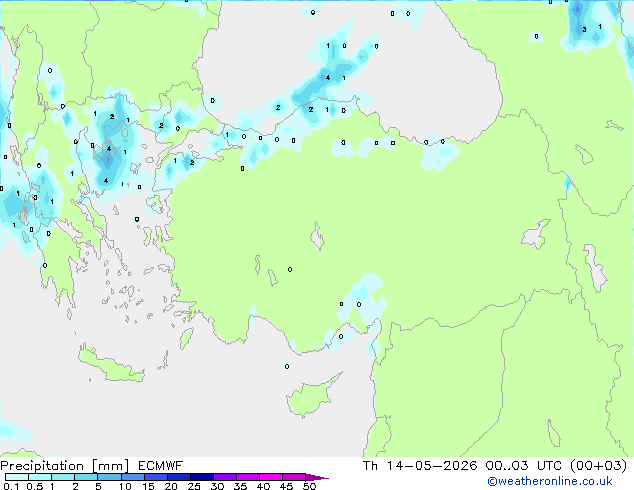Click the 25–30 mm navy swatch
634x490 pixels.
point(201,477)
